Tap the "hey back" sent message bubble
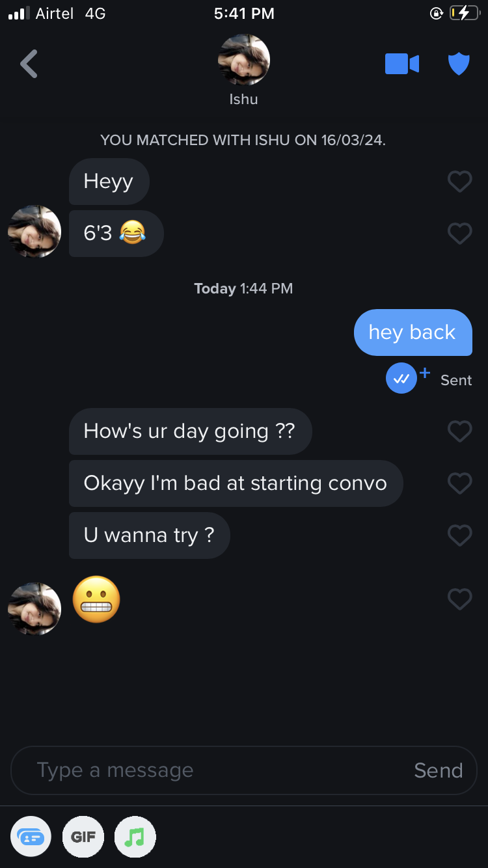 [413, 332]
